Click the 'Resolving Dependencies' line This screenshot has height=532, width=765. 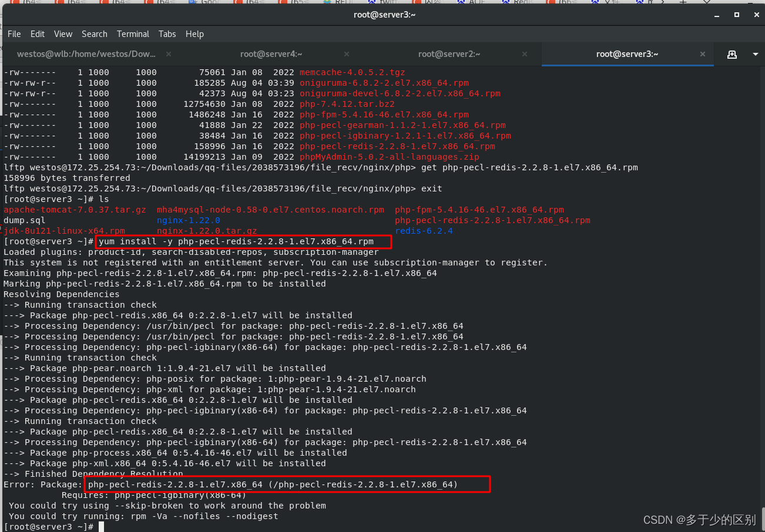click(62, 294)
